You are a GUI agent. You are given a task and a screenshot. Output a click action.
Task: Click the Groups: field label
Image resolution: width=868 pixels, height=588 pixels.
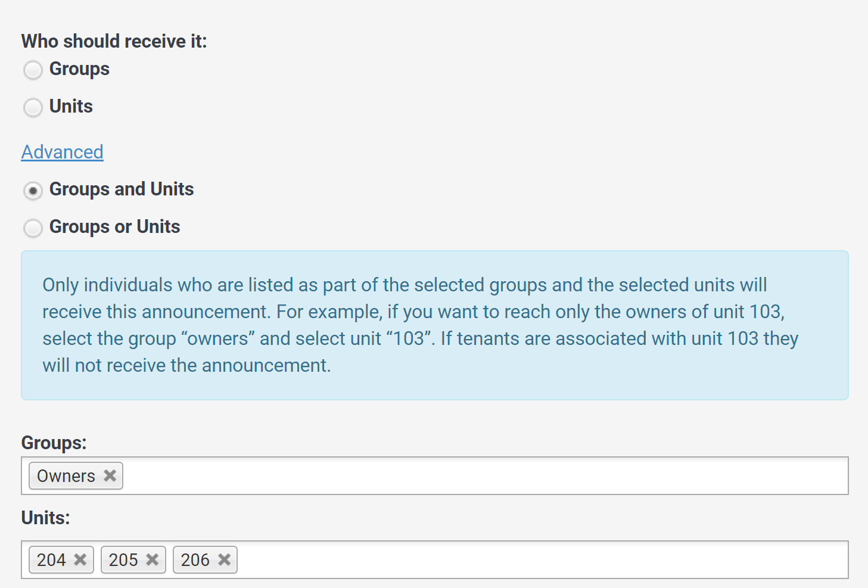point(54,443)
